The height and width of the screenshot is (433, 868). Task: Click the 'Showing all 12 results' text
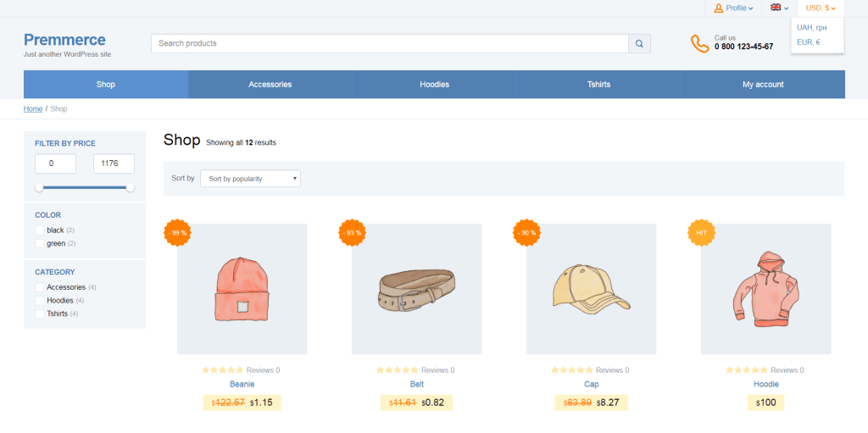click(x=241, y=143)
